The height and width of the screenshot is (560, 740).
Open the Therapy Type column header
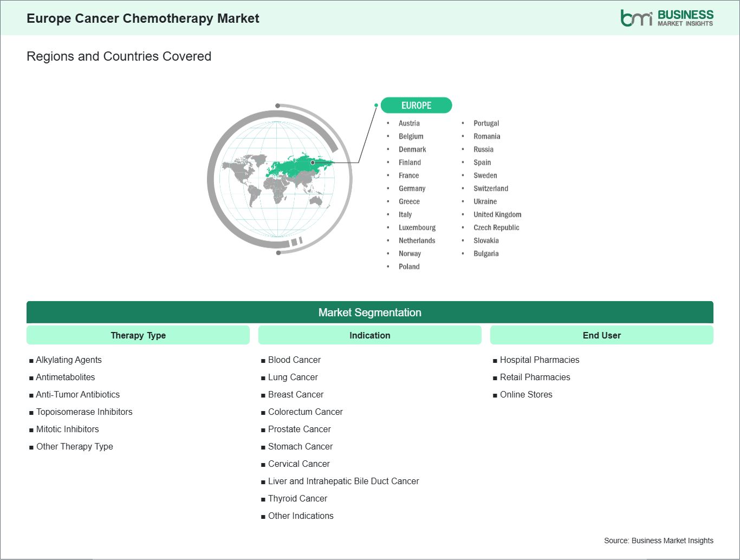point(138,335)
